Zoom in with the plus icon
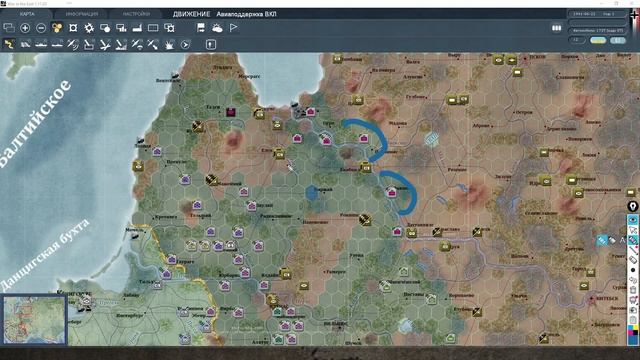640x360 pixels. (25, 28)
